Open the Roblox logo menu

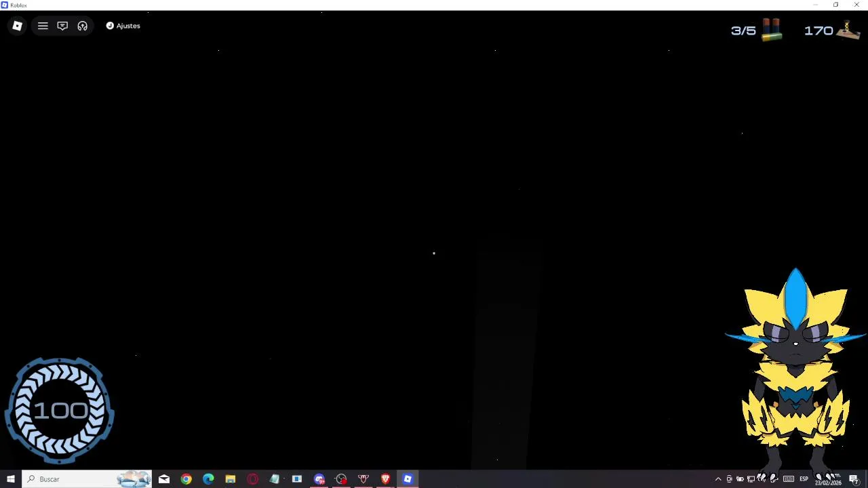(x=17, y=26)
